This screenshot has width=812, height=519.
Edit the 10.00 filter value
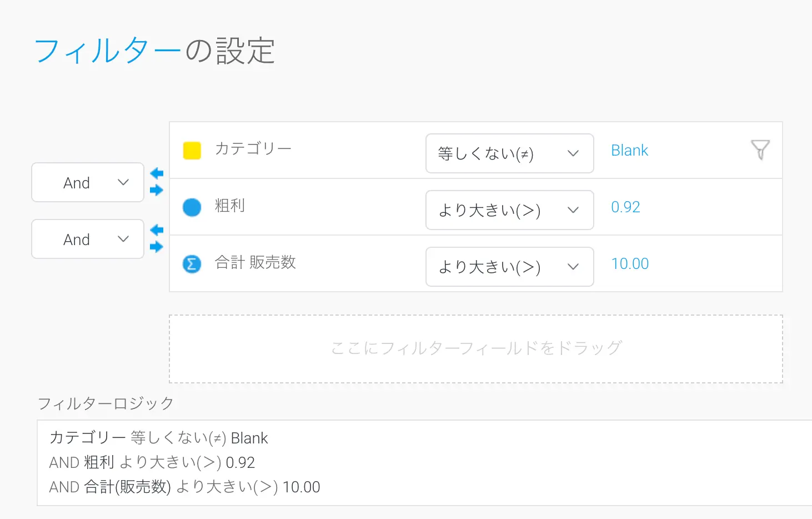coord(630,264)
